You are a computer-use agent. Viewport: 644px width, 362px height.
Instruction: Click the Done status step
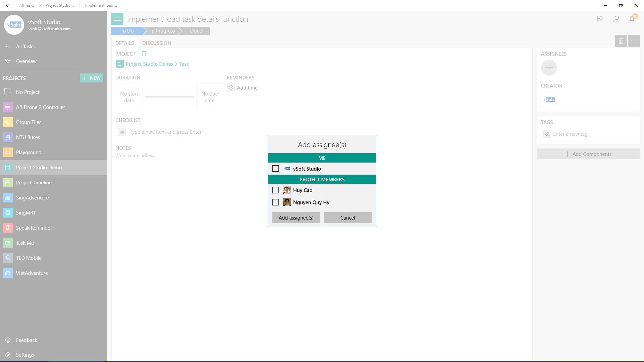pyautogui.click(x=196, y=31)
